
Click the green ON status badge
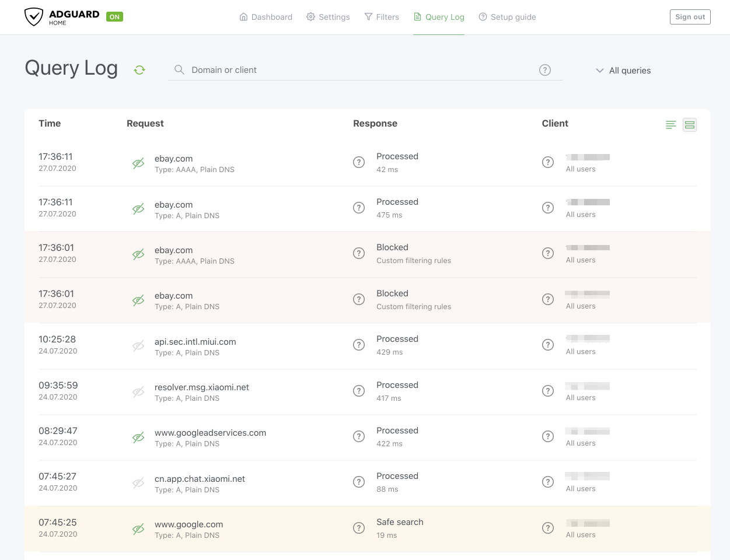(114, 17)
